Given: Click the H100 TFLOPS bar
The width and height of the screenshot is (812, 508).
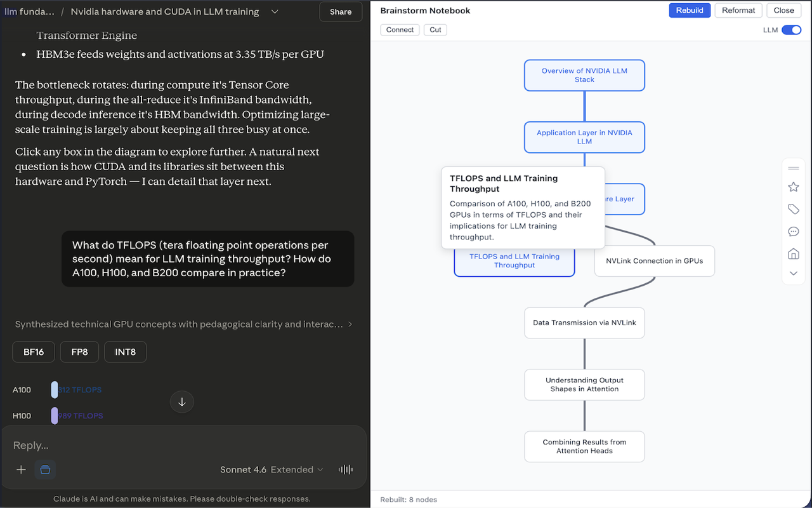Looking at the screenshot, I should click(55, 416).
